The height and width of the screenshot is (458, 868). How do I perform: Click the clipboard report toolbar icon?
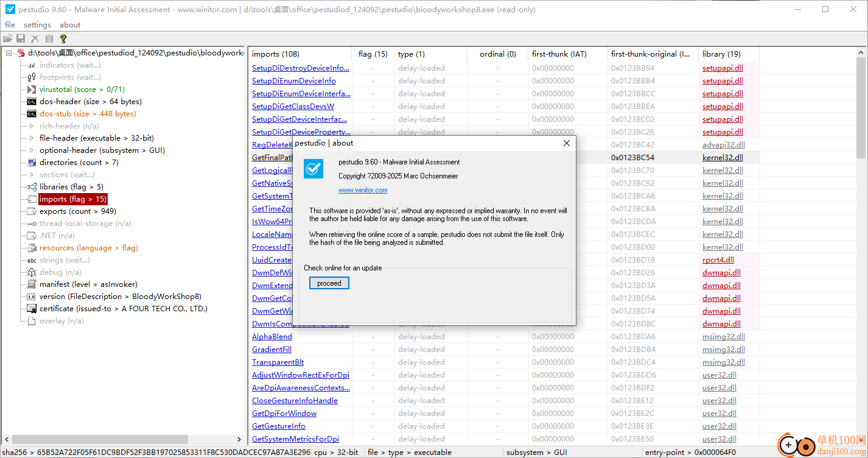(49, 38)
